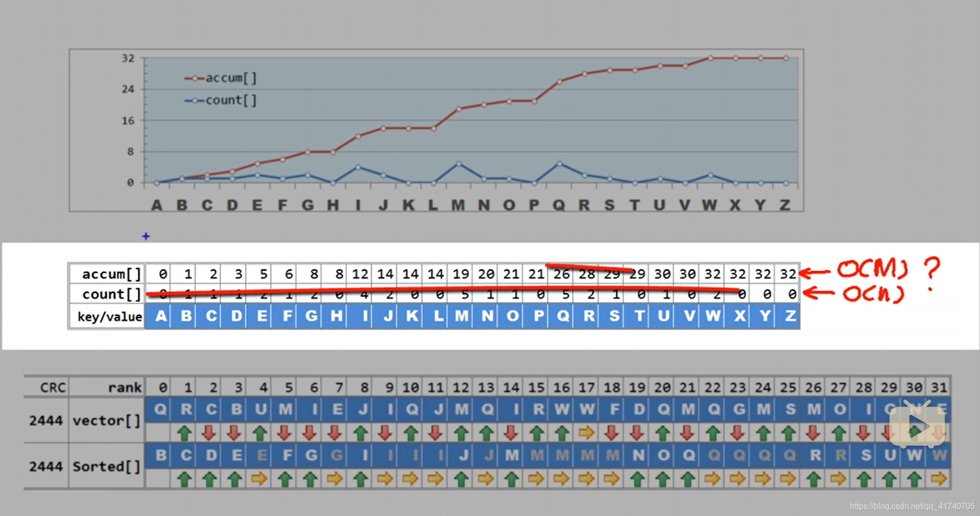This screenshot has height=516, width=980.
Task: Click the accum[] legend entry in chart
Action: pyautogui.click(x=220, y=78)
